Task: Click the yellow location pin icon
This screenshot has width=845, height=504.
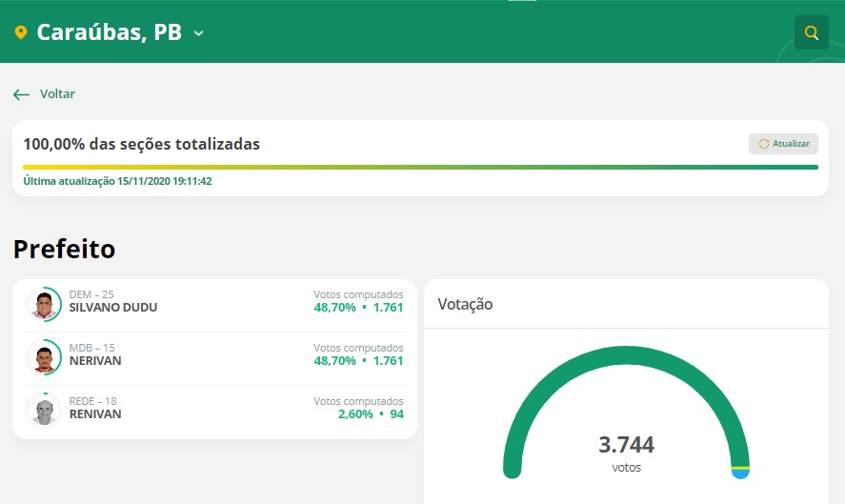Action: 21,33
